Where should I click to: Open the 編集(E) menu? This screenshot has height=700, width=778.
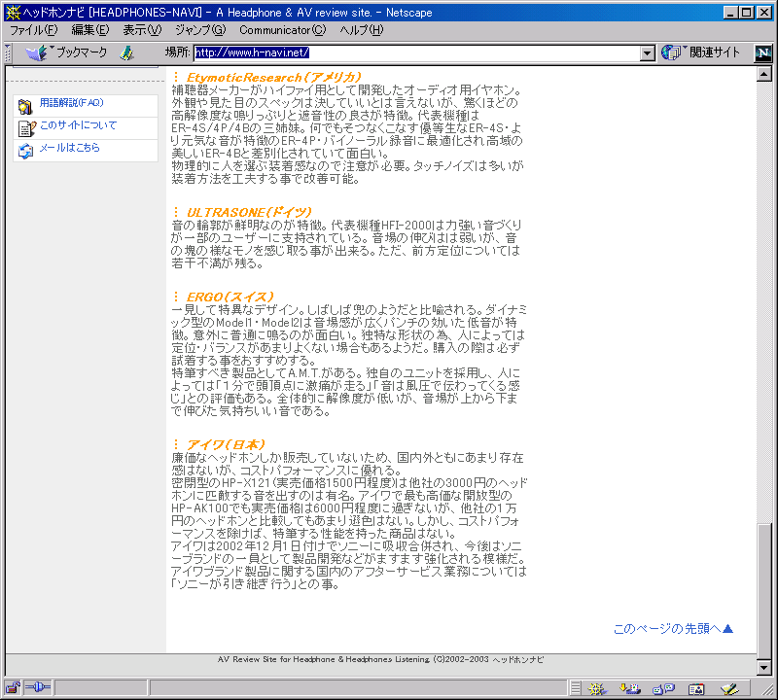coord(90,30)
